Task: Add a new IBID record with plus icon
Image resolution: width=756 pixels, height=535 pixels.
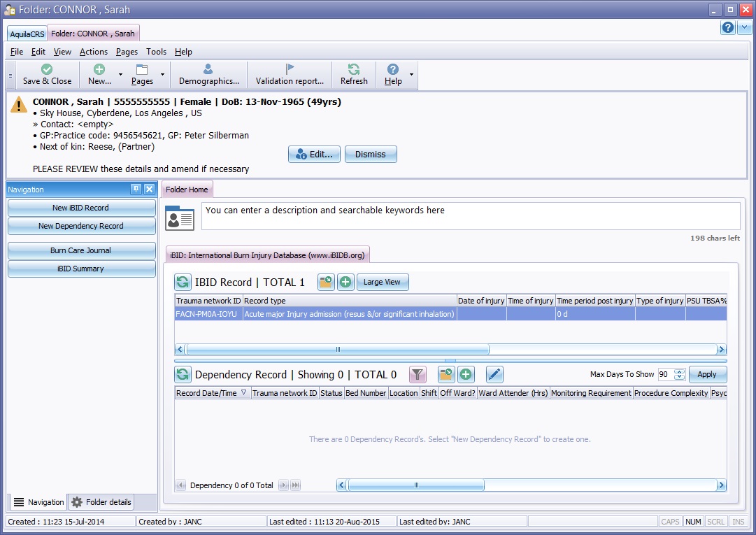Action: tap(345, 282)
